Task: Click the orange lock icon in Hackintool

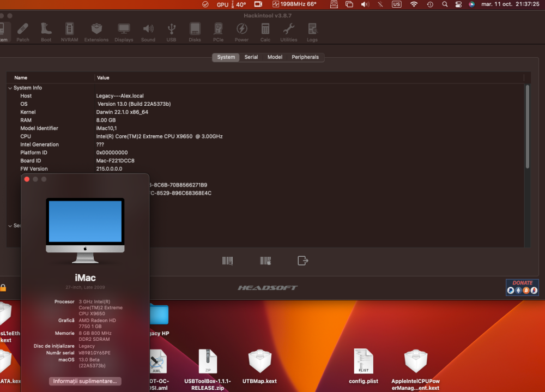Action: 3,288
